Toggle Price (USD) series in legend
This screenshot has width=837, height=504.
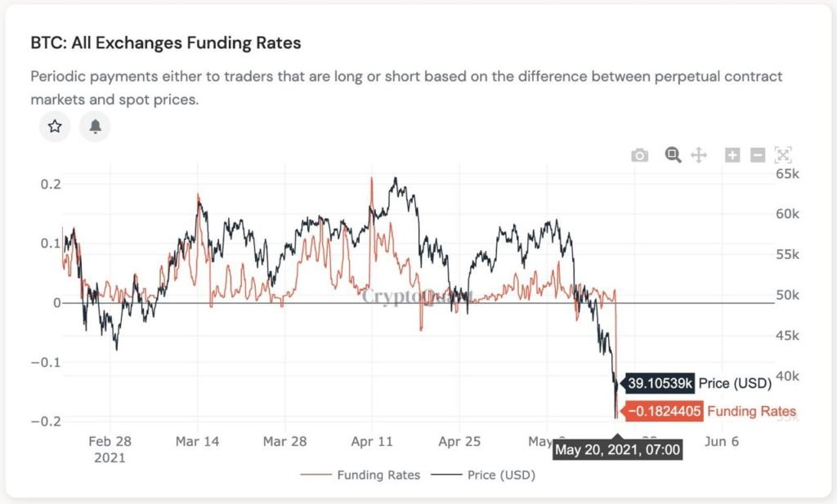[501, 475]
